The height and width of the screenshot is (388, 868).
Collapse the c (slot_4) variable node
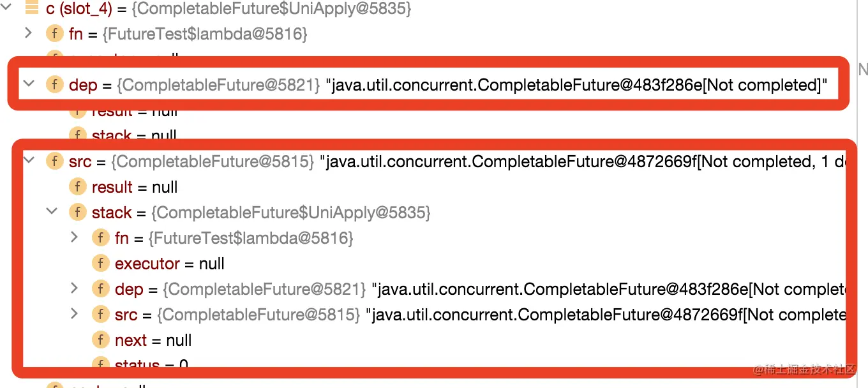coord(6,9)
